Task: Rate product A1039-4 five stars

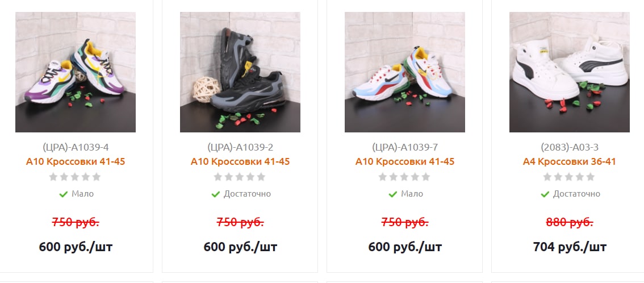Action: coord(97,177)
